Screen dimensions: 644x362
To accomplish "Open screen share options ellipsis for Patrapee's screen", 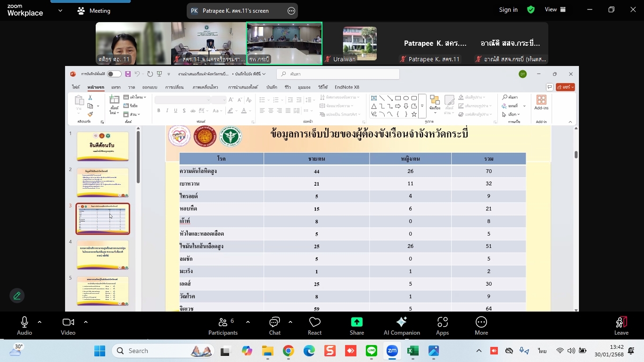I will 291,10.
